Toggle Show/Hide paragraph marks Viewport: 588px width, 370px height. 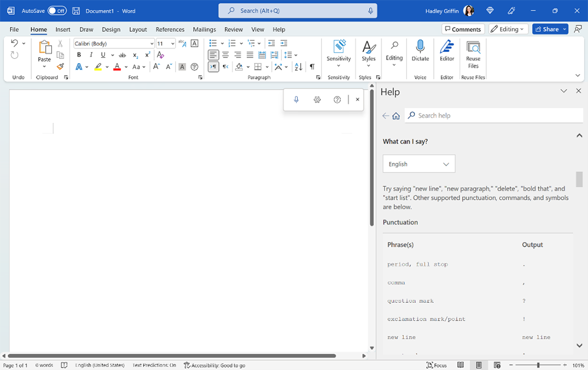click(312, 67)
